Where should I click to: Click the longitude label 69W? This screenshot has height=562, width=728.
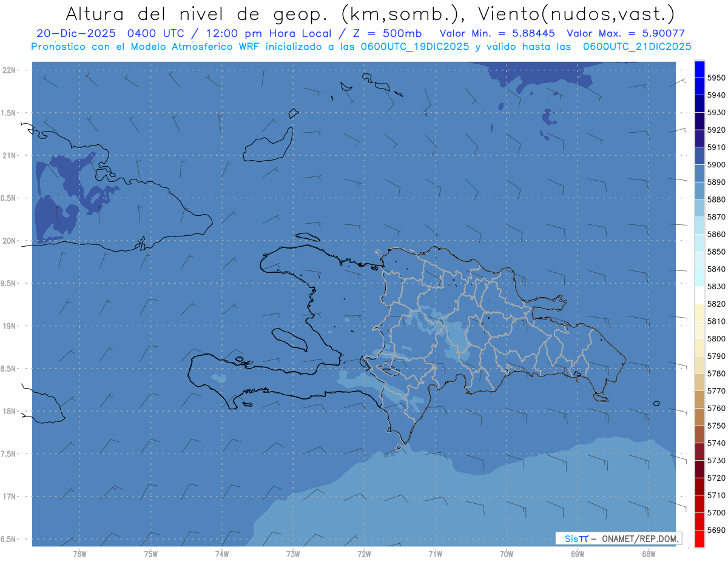[x=578, y=554]
